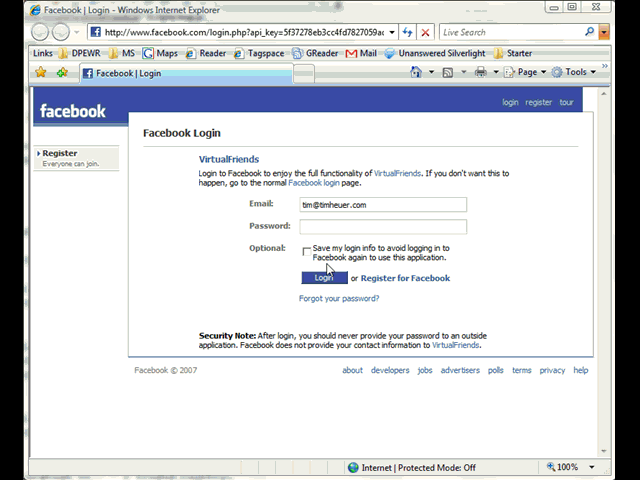Open the terms footer link

522,370
